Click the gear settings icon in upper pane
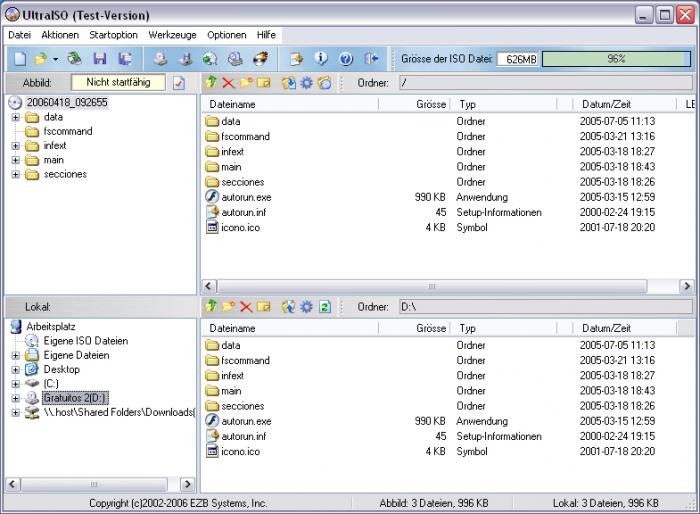 307,83
